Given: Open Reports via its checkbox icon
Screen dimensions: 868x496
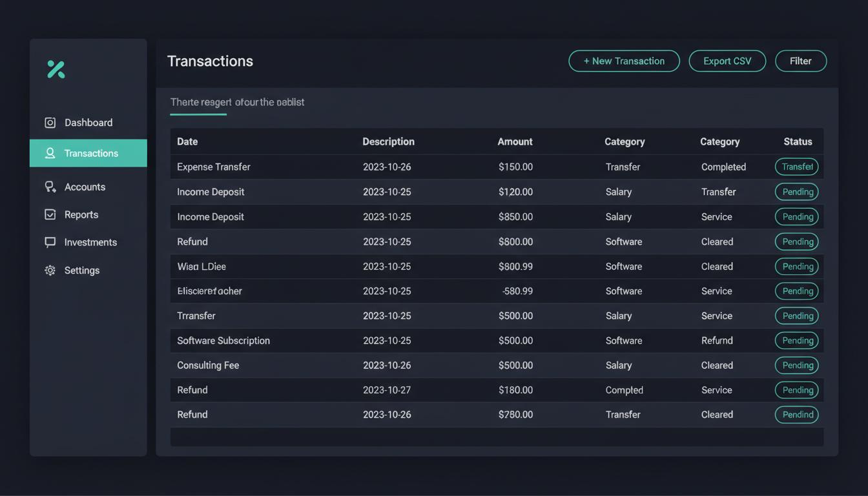Looking at the screenshot, I should (50, 214).
